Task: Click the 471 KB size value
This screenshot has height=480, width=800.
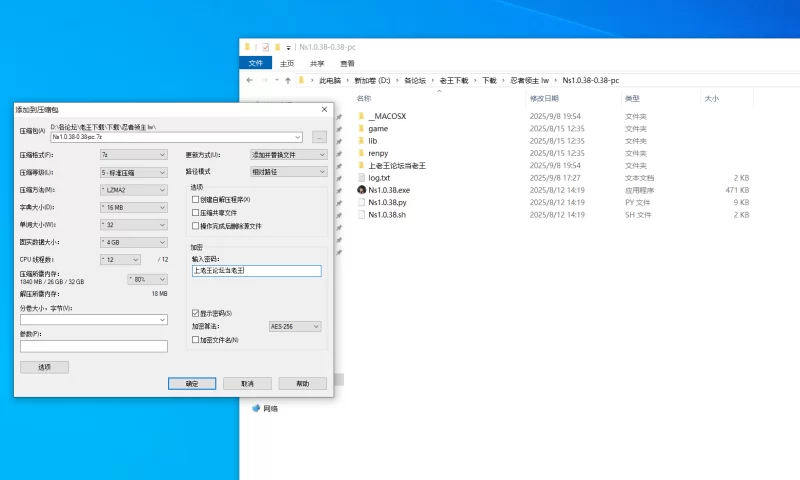Action: point(737,190)
